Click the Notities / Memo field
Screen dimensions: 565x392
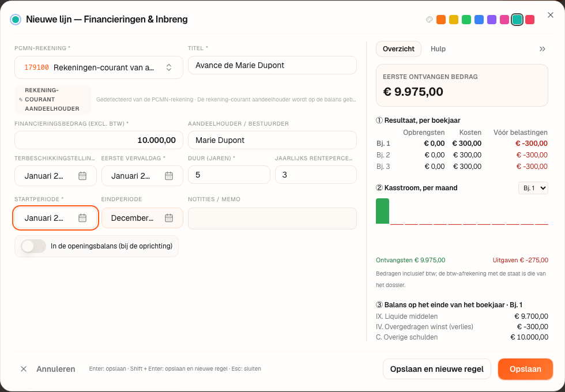coord(272,218)
